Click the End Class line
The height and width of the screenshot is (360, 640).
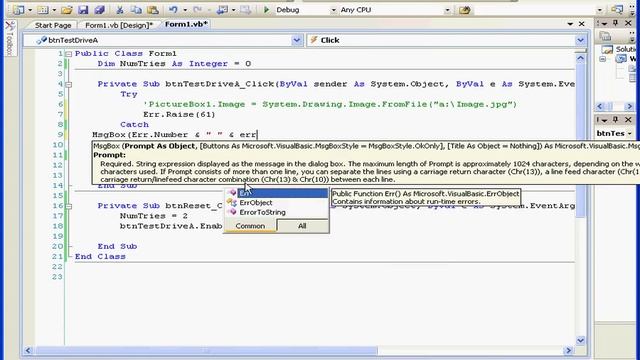pyautogui.click(x=100, y=257)
